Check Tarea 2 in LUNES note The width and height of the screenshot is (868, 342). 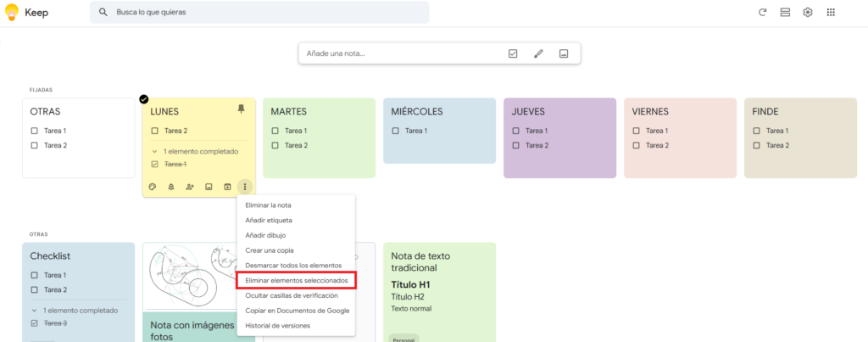[154, 131]
